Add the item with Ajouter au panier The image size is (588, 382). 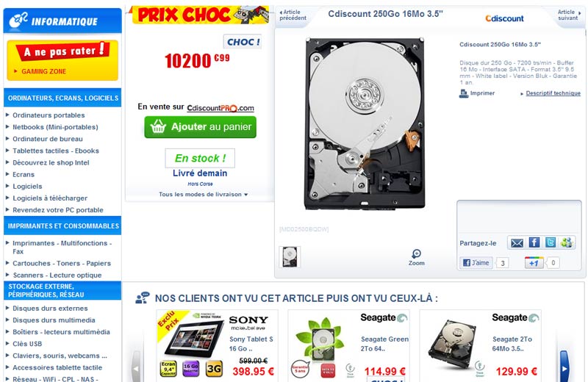[200, 127]
